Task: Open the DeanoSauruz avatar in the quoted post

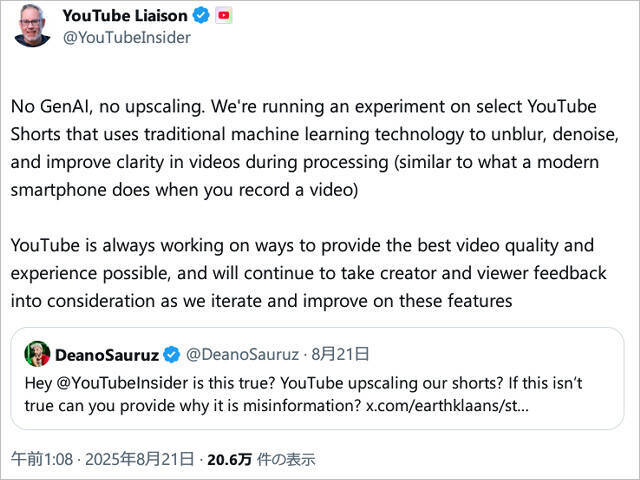Action: coord(38,353)
